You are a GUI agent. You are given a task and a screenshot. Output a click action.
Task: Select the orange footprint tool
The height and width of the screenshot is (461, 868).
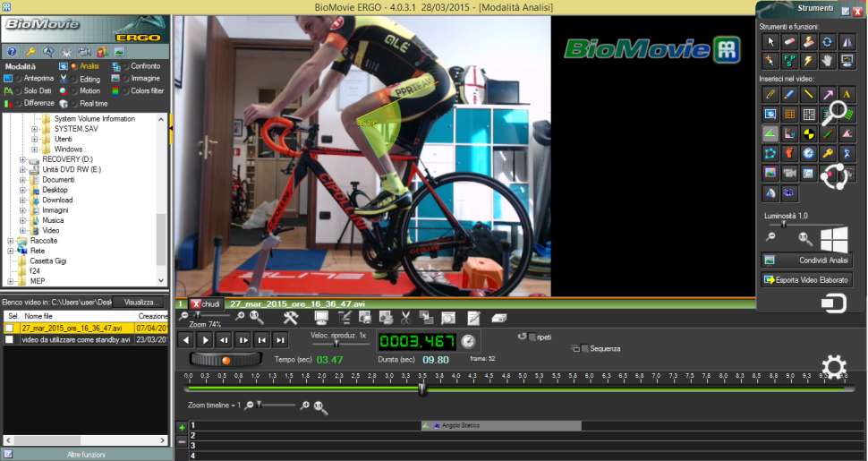[x=789, y=153]
